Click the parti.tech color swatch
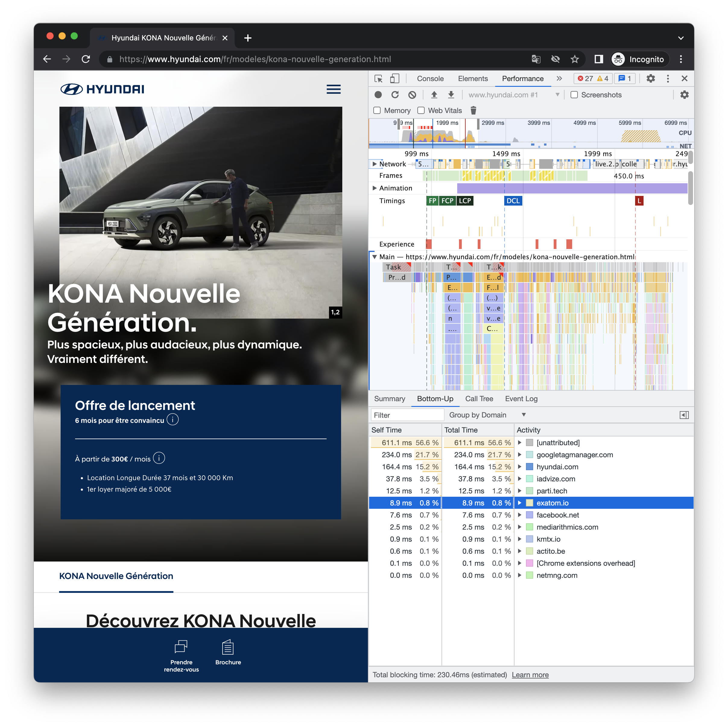 (530, 491)
